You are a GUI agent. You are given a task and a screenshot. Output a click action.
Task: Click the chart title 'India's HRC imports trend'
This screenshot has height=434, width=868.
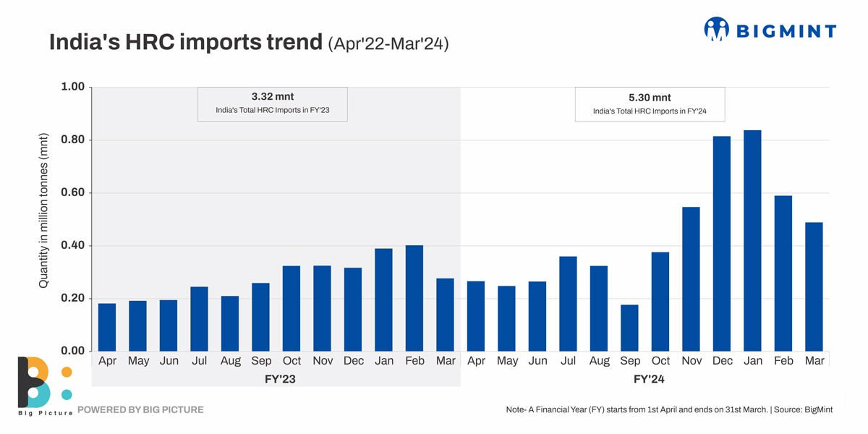coord(185,43)
